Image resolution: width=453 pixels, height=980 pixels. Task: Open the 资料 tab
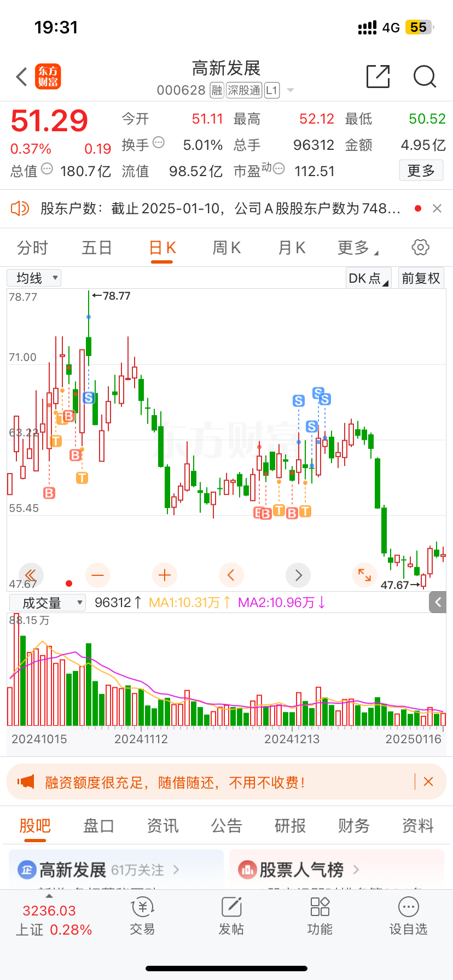click(x=418, y=825)
